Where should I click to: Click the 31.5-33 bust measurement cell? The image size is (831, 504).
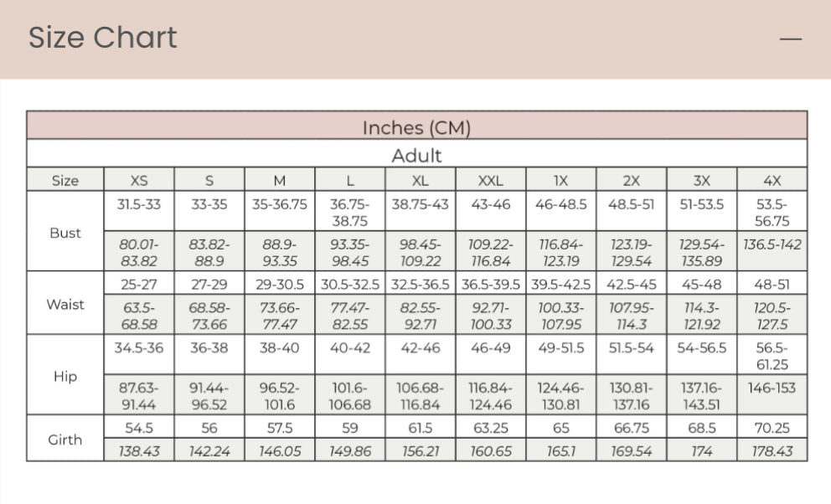tap(139, 204)
